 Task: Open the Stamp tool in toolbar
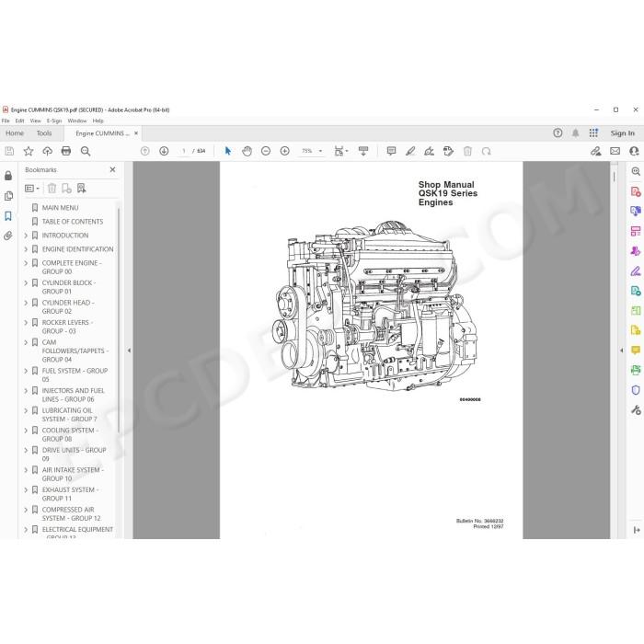click(x=449, y=151)
